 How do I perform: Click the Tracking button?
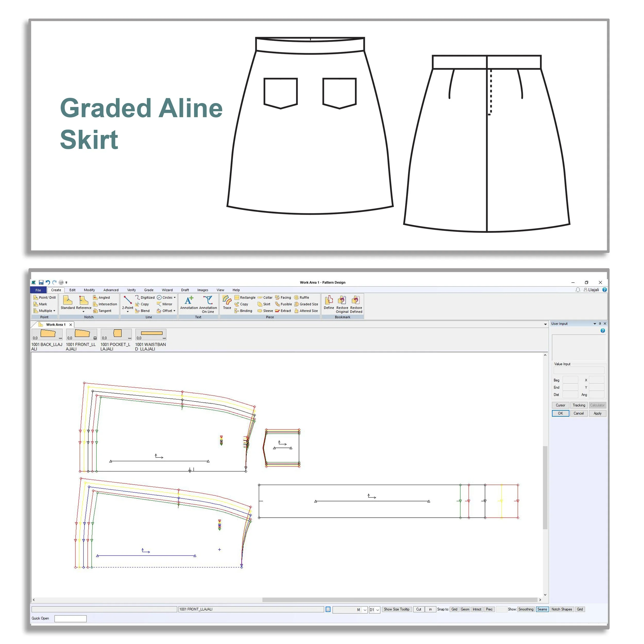click(579, 405)
